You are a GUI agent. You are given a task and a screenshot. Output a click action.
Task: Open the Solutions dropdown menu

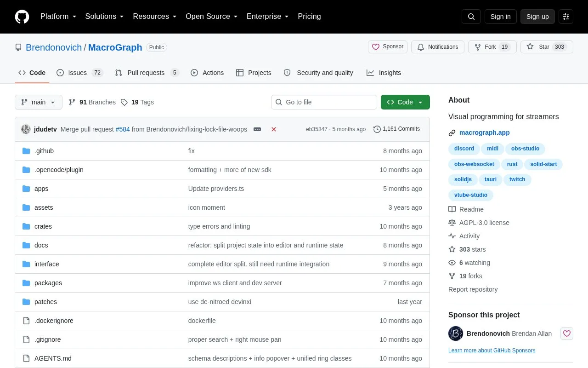click(x=105, y=17)
